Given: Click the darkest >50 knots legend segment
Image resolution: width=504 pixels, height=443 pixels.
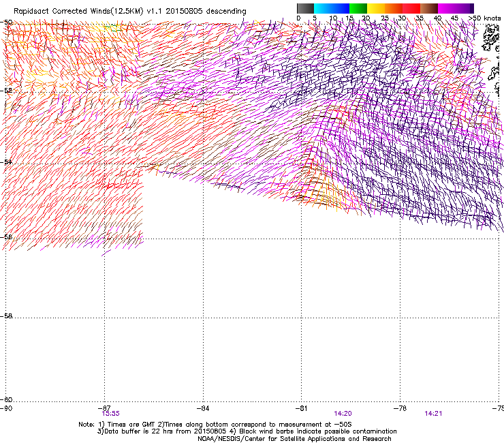Looking at the screenshot, I should (x=472, y=8).
